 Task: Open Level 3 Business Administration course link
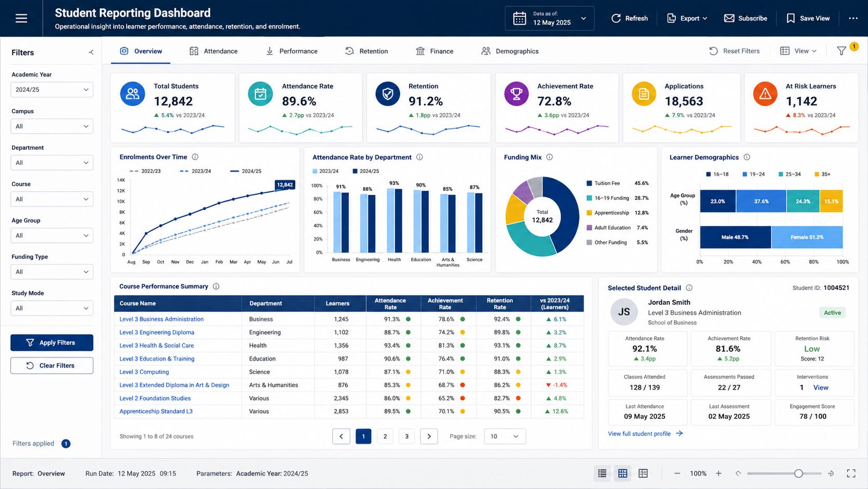tap(161, 319)
